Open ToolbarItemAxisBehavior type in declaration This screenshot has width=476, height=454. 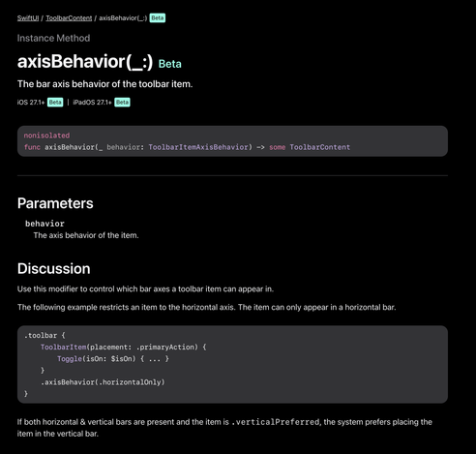click(x=198, y=147)
